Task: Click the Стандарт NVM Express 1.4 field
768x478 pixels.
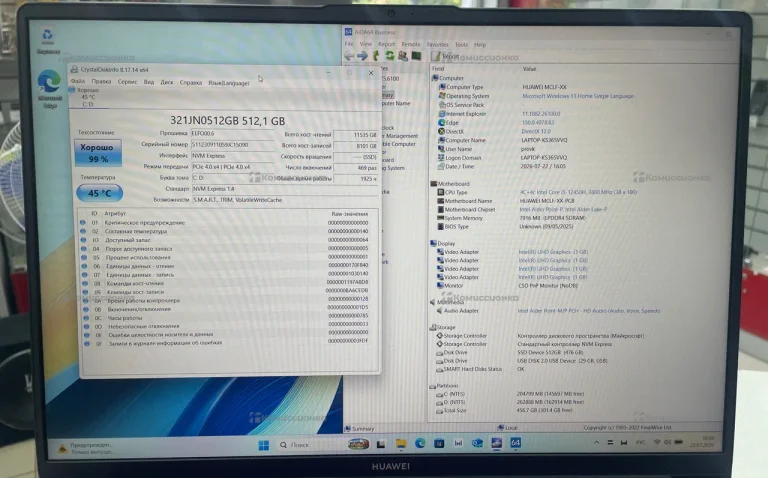Action: (285, 189)
